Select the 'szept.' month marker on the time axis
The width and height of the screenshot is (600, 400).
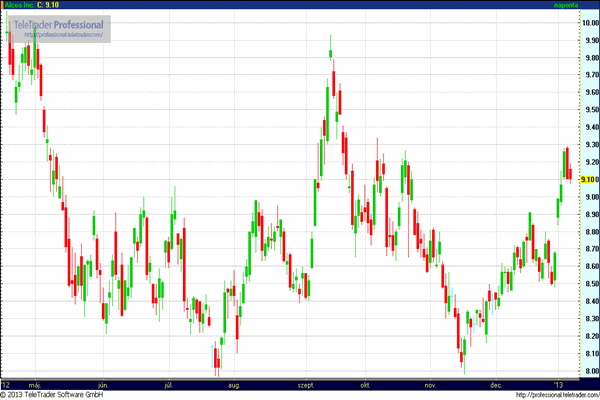(307, 384)
